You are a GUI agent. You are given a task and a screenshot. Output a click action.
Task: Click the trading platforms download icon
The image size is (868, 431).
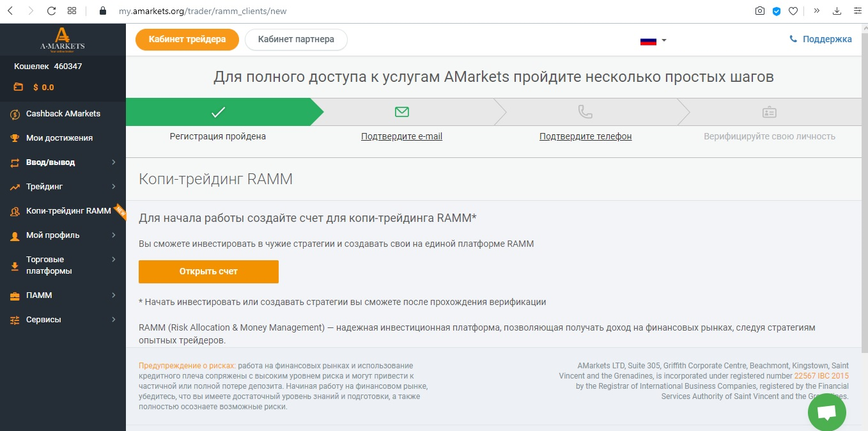click(15, 265)
